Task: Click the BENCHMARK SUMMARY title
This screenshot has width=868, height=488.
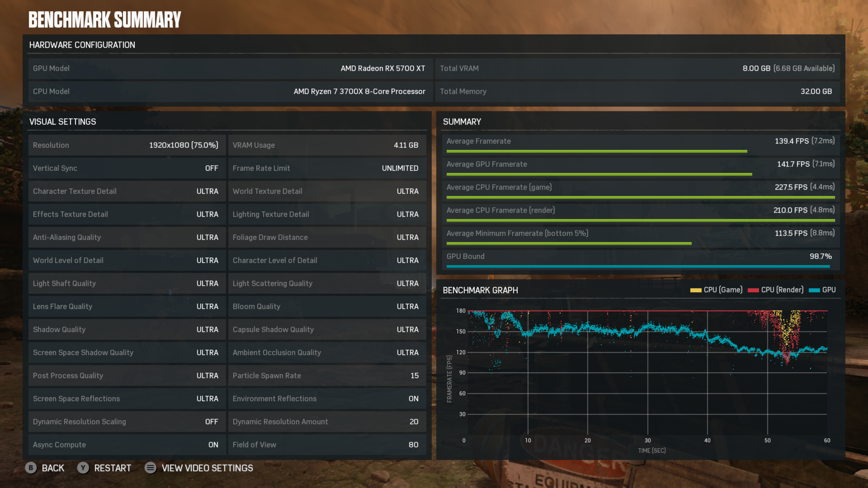Action: pos(105,20)
